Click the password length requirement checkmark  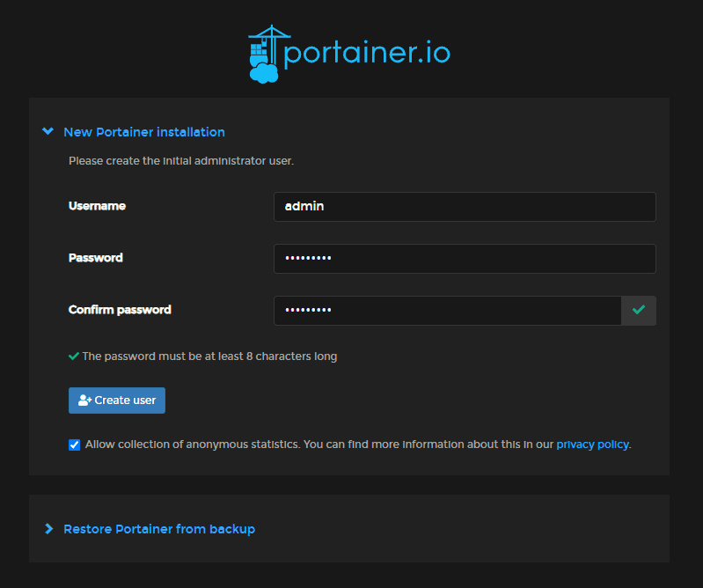tap(74, 356)
